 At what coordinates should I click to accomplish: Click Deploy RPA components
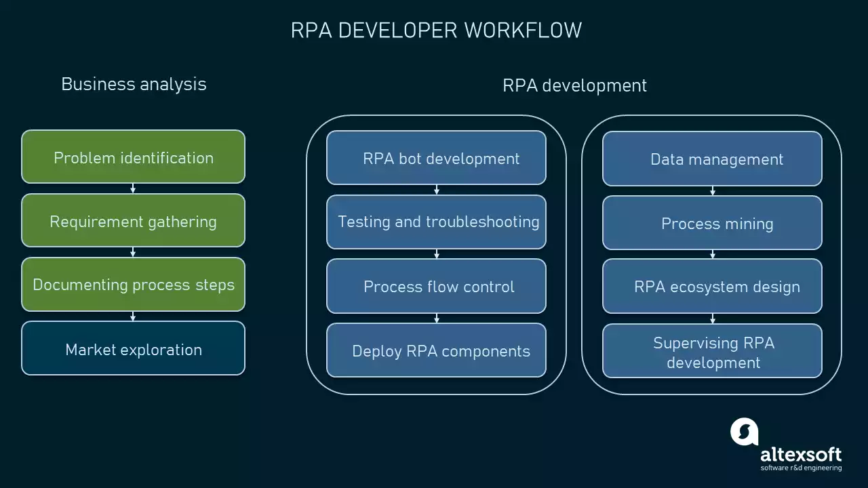tap(436, 350)
